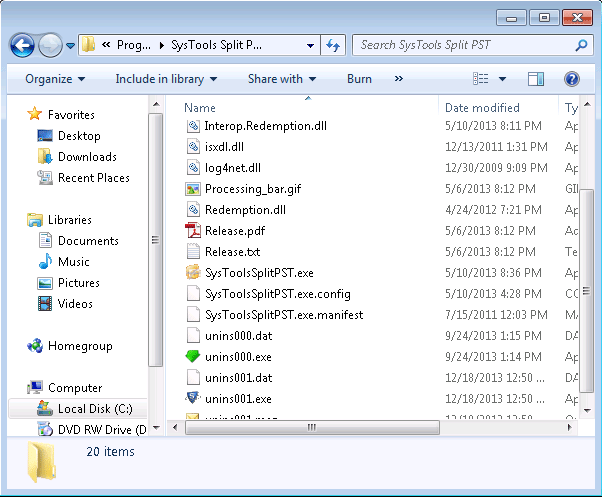602x497 pixels.
Task: Click the horizontal scroll left arrow
Action: [175, 427]
